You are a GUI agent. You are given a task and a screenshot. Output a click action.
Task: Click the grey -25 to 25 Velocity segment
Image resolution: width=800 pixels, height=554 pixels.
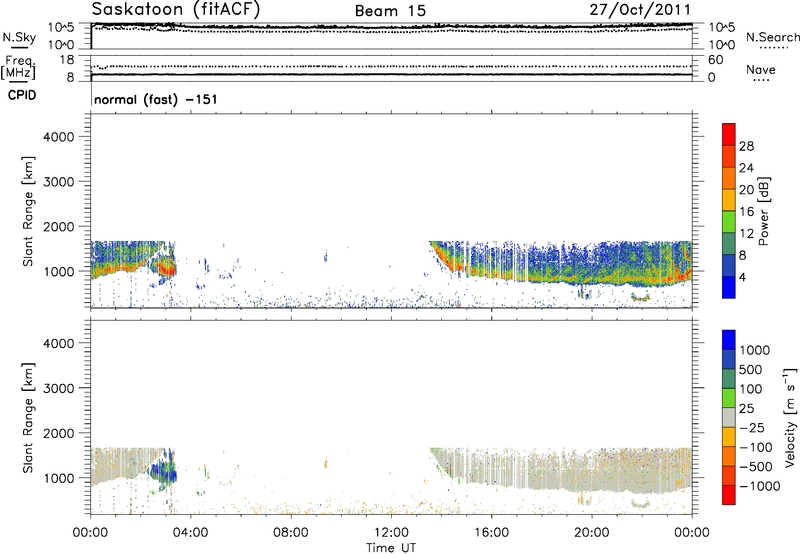[729, 417]
